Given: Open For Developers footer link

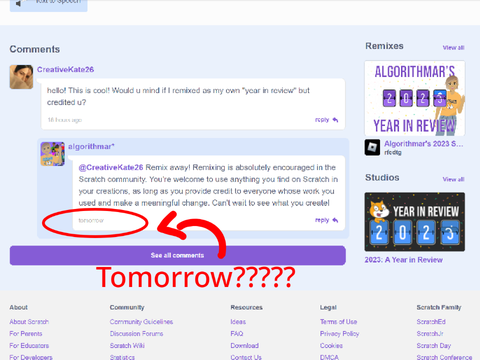Looking at the screenshot, I should [31, 357].
